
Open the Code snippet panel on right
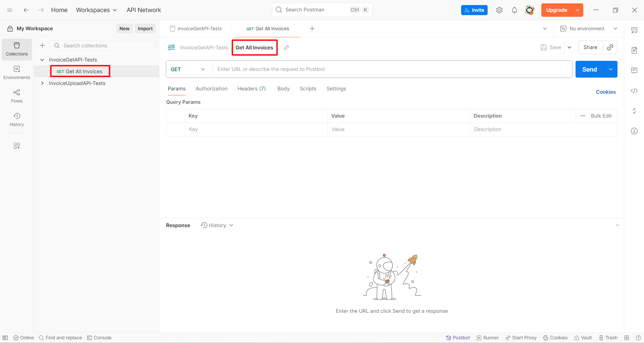point(634,91)
